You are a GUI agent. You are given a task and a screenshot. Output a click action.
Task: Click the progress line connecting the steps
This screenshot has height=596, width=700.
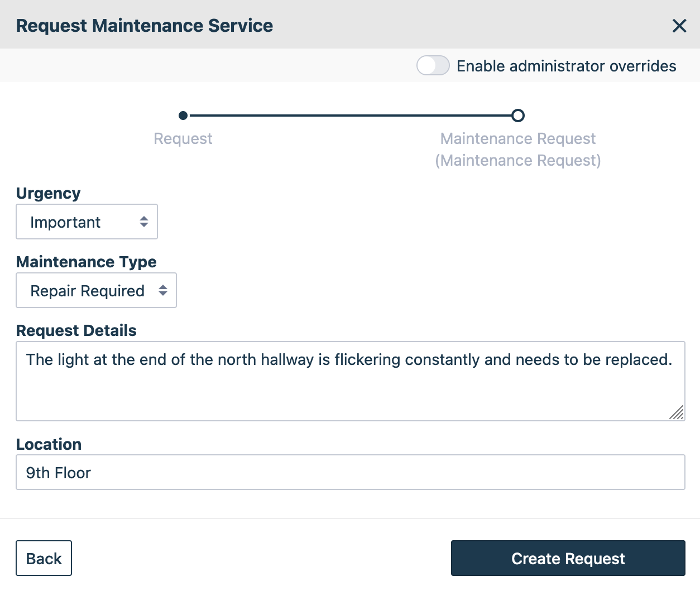coord(350,116)
